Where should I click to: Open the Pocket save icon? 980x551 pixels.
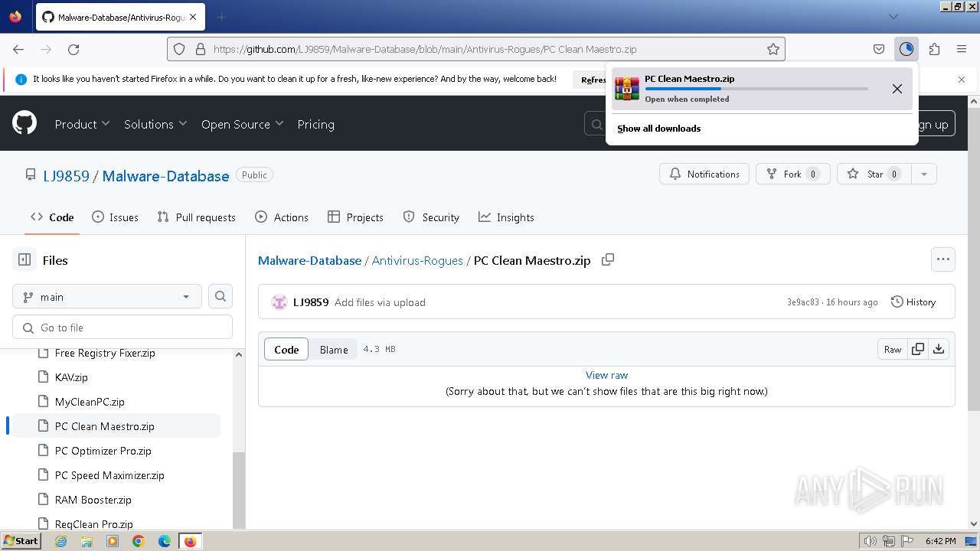[879, 49]
